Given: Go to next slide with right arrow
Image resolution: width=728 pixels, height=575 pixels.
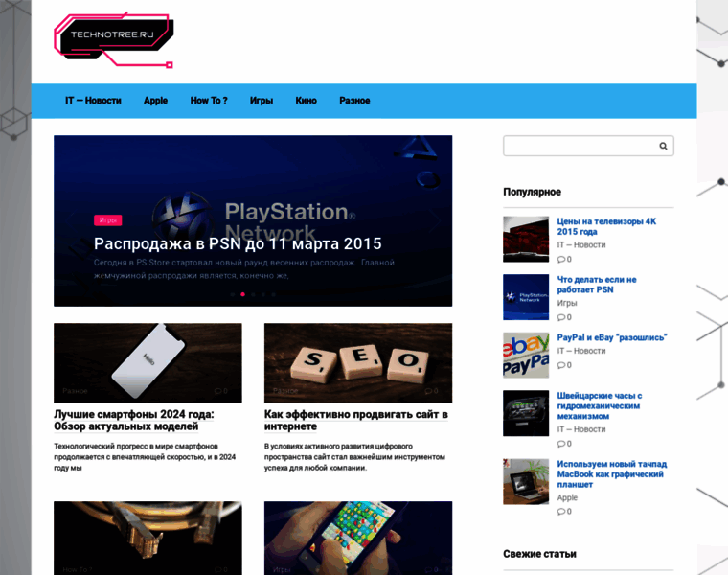Looking at the screenshot, I should (435, 220).
